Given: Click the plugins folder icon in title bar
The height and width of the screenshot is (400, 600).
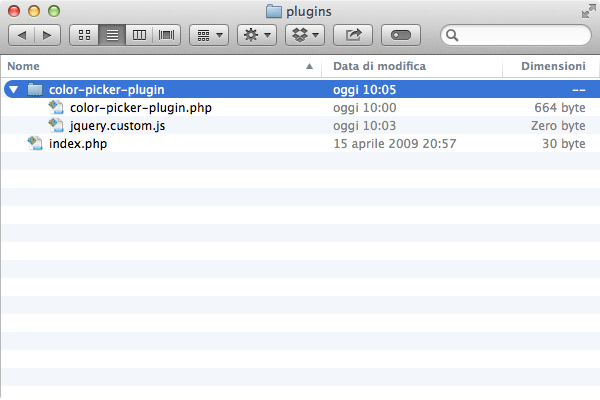Looking at the screenshot, I should (274, 11).
